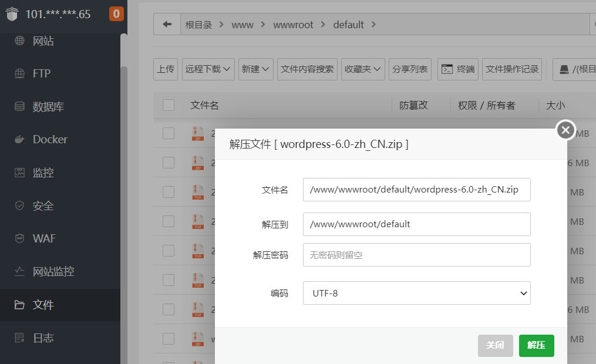Open the 收藏夹 dropdown
596x364 pixels.
coord(363,69)
